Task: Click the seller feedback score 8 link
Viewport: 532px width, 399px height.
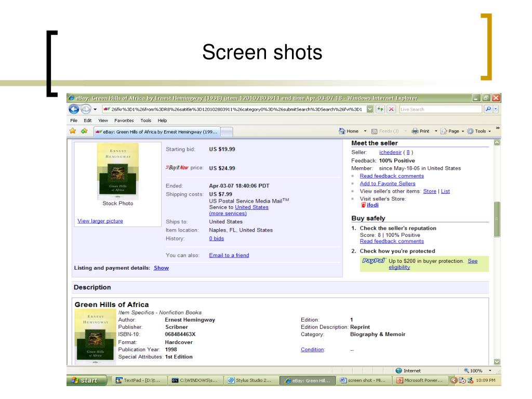Action: coord(408,152)
